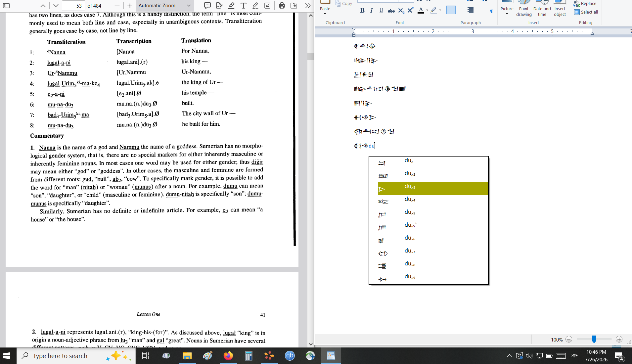Add a comment annotation in PDF viewer
This screenshot has height=364, width=632.
point(207,6)
